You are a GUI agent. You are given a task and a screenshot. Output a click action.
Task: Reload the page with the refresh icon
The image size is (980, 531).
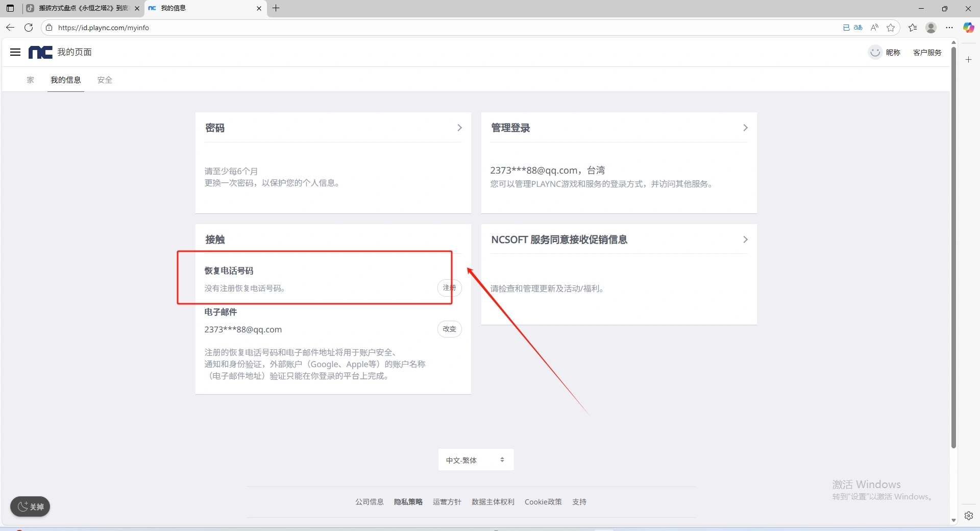[x=29, y=28]
